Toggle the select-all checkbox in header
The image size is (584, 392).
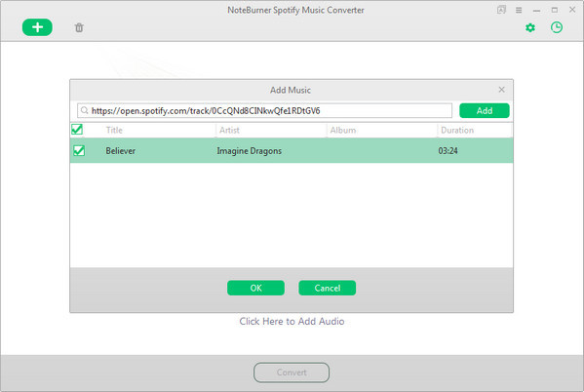coord(77,130)
